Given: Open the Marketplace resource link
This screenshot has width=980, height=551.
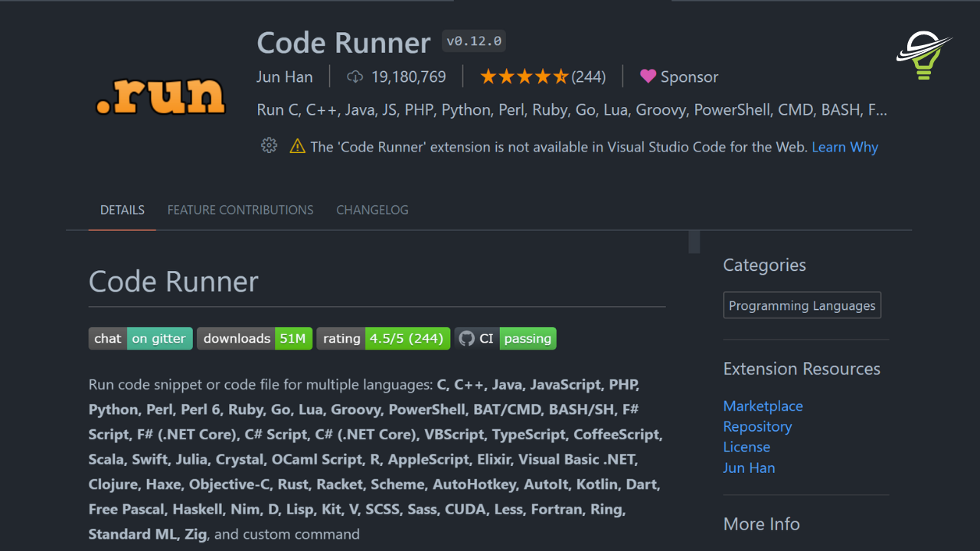Looking at the screenshot, I should click(x=763, y=406).
